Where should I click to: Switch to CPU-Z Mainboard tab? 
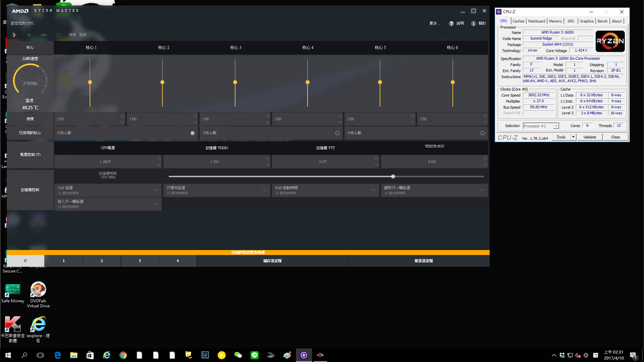click(x=536, y=21)
